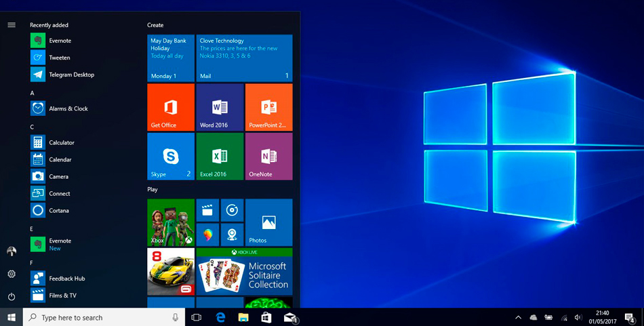This screenshot has height=326, width=644.
Task: Open the volume speaker tray icon
Action: [x=578, y=317]
